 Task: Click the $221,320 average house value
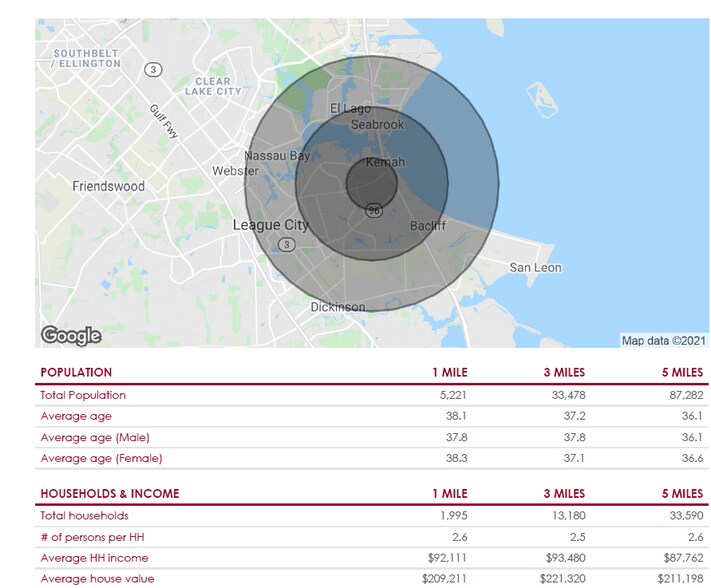point(565,579)
